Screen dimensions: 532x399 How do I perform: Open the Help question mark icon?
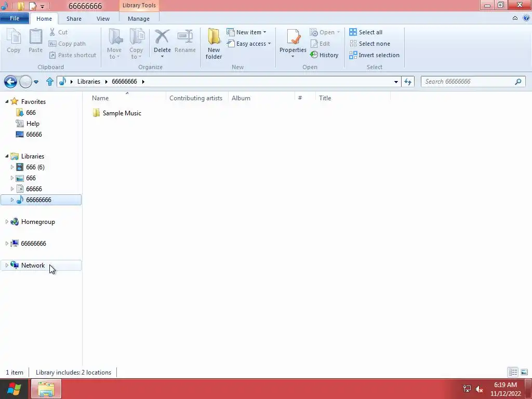point(526,18)
